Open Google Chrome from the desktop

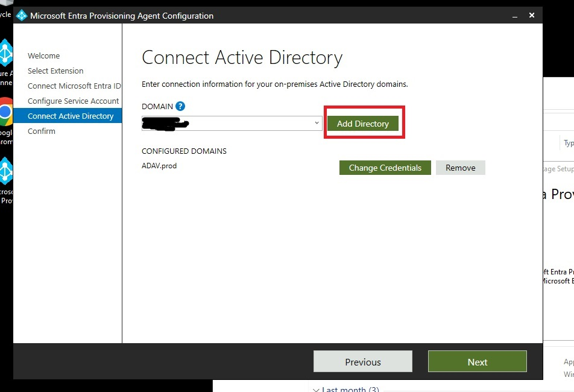(x=5, y=112)
